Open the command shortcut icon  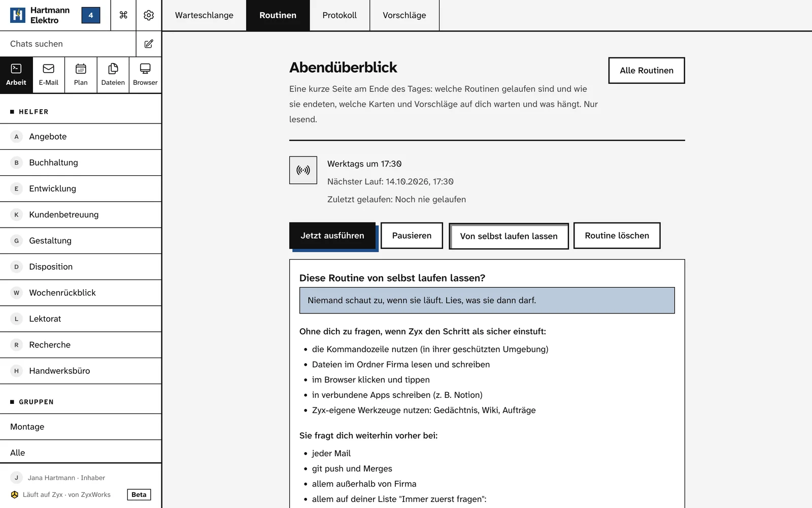pyautogui.click(x=123, y=15)
